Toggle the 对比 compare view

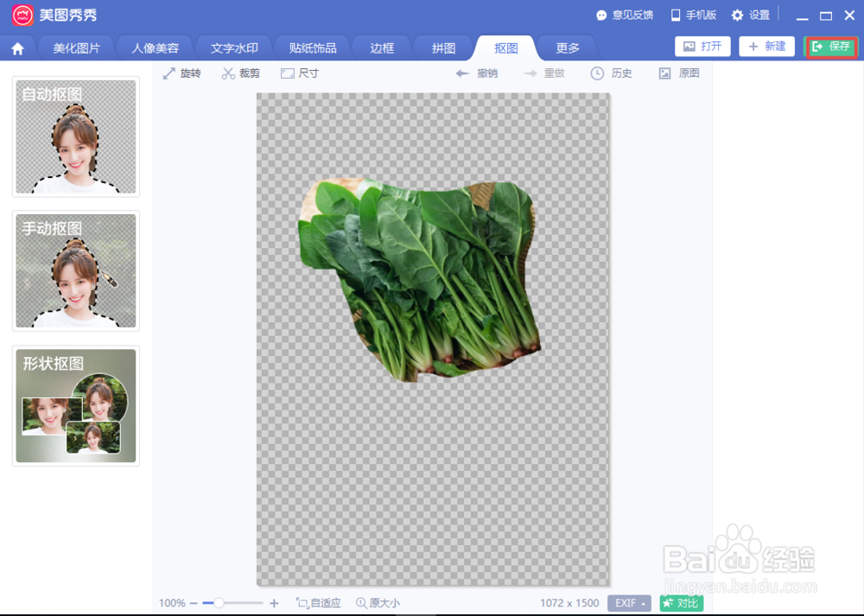click(x=682, y=603)
